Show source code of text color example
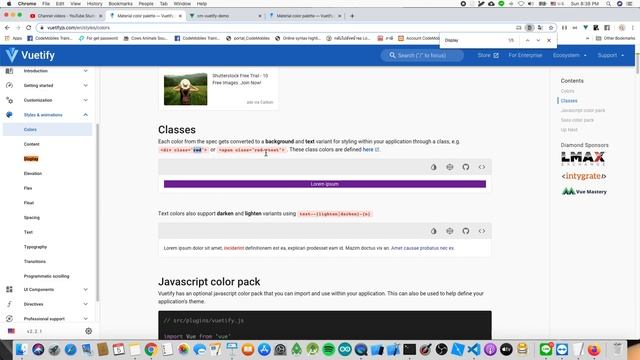 [x=482, y=231]
